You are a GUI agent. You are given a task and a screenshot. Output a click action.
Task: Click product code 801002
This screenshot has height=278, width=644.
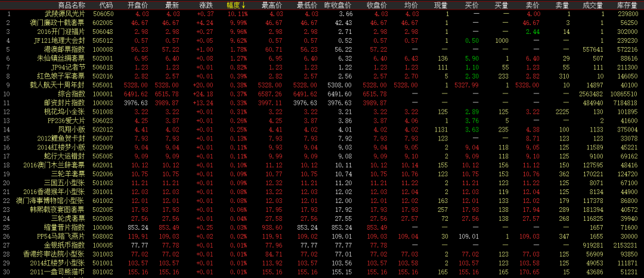[103, 271]
